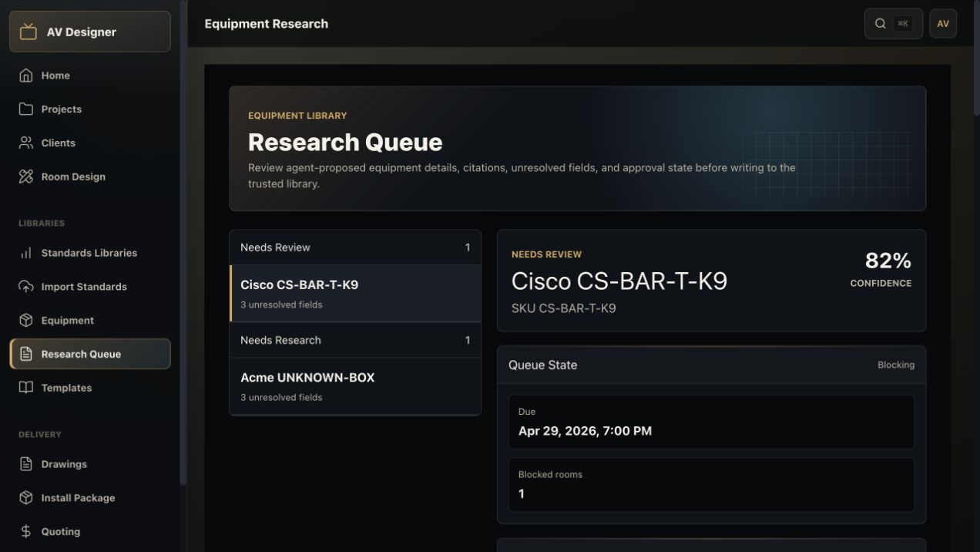Open the Equipment library link

point(90,320)
